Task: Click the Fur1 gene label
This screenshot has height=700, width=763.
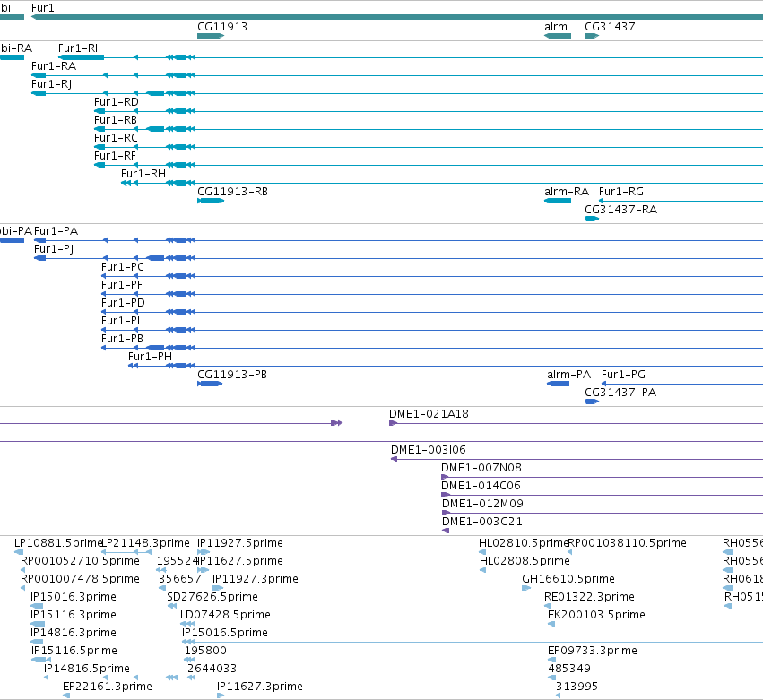Action: (43, 8)
